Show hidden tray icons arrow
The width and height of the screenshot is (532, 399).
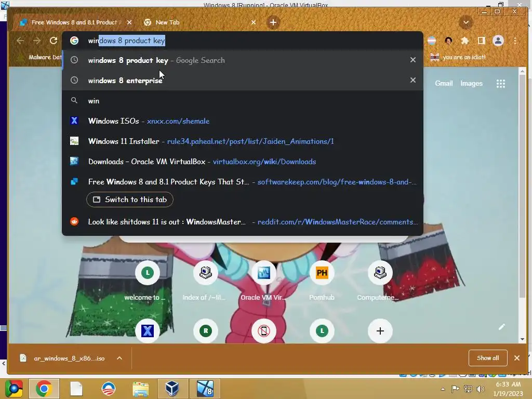(x=443, y=390)
